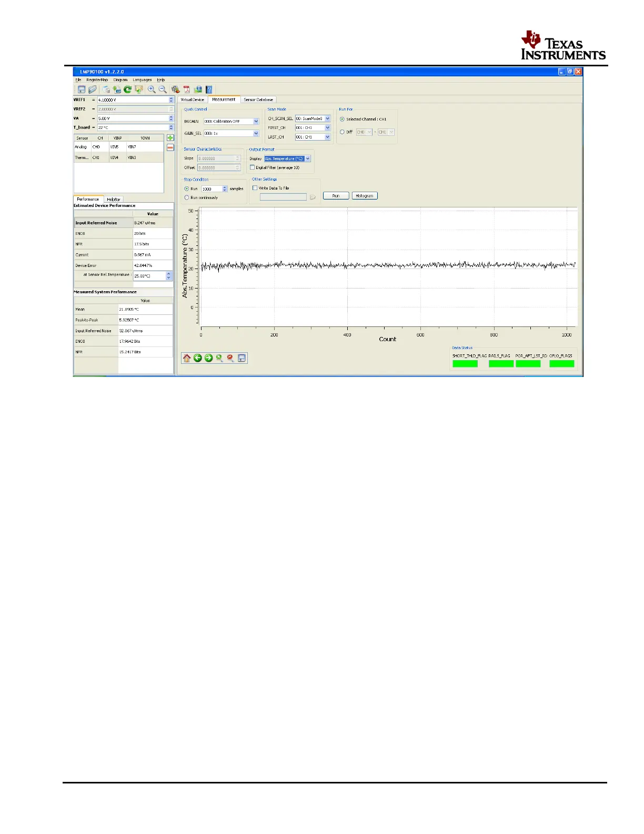The height and width of the screenshot is (834, 644).
Task: Click the picture with green arrow toolbar icon
Action: point(138,90)
